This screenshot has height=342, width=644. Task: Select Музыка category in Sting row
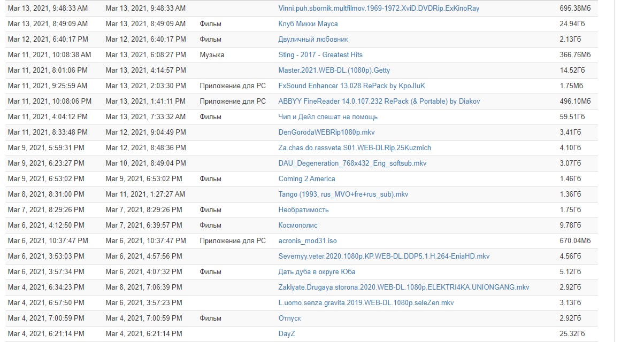tap(212, 55)
